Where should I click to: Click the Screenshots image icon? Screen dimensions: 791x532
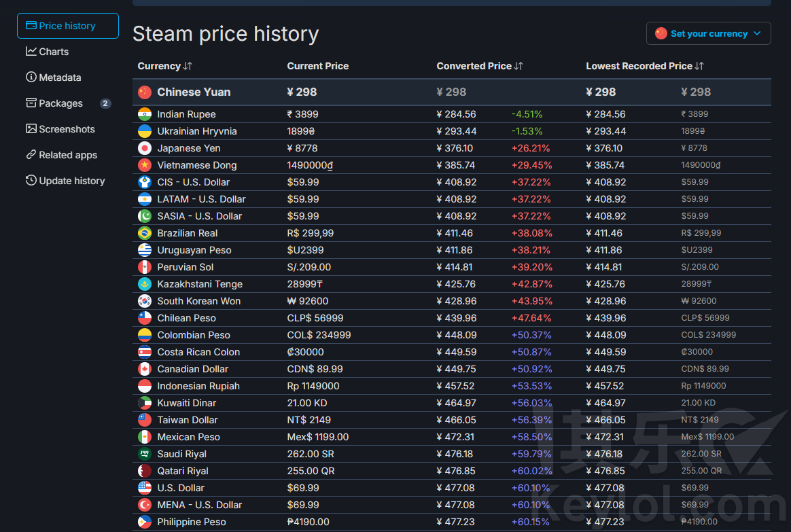click(31, 129)
